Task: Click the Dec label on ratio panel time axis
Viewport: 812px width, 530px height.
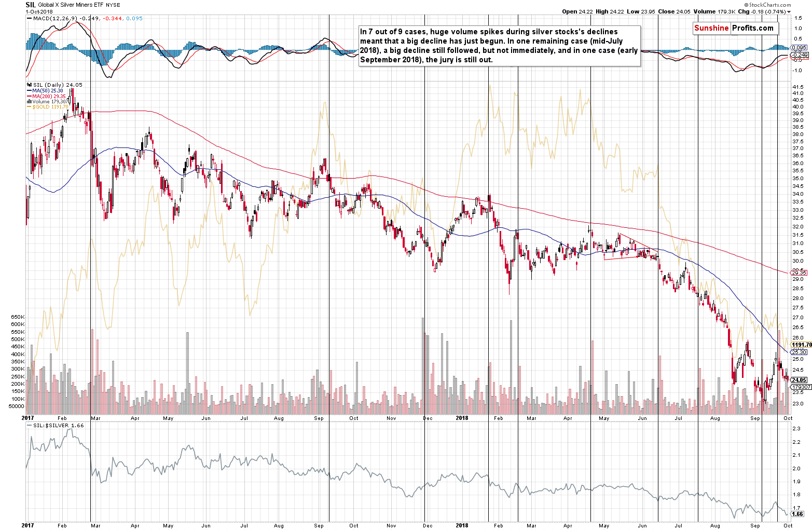Action: (x=428, y=525)
